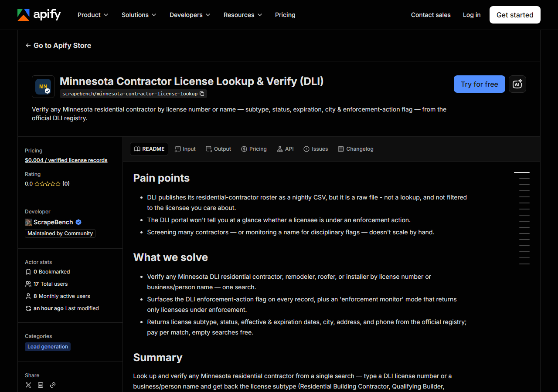Click the Last modified clock icon
The width and height of the screenshot is (558, 392).
click(28, 308)
